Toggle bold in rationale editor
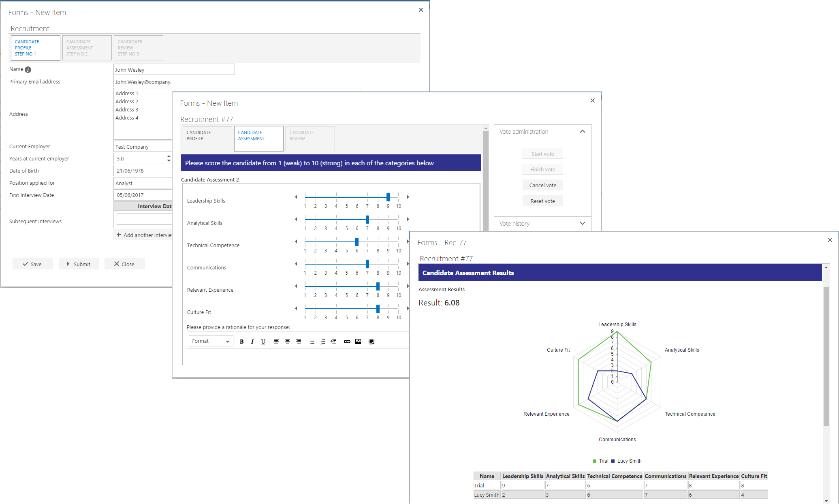The image size is (839, 504). (241, 342)
